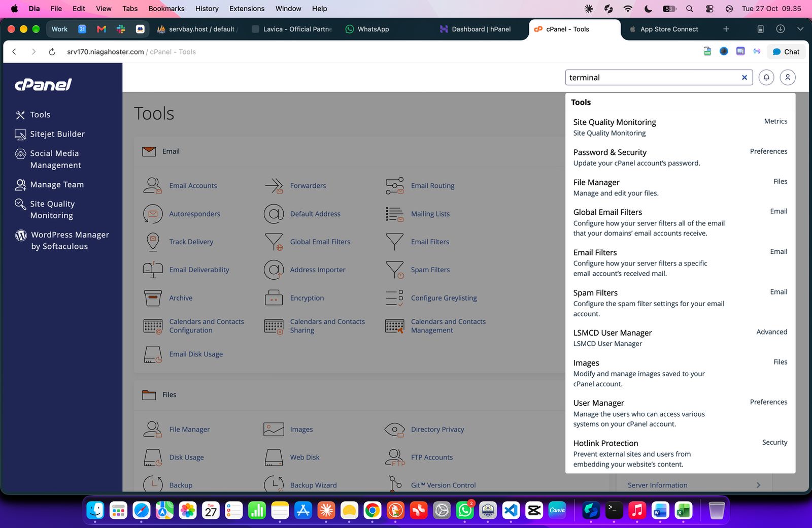Screen dimensions: 812x528
Task: Open the Email Deliverability mailbox icon
Action: [153, 270]
